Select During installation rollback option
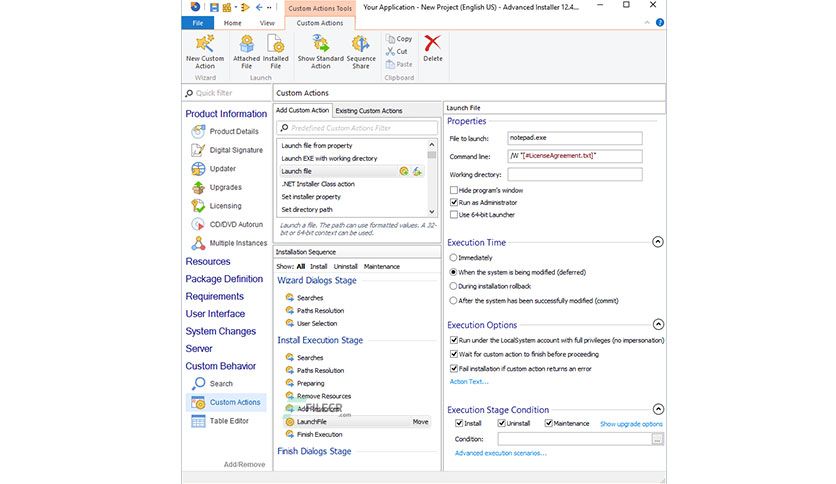836x484 pixels. coord(453,286)
